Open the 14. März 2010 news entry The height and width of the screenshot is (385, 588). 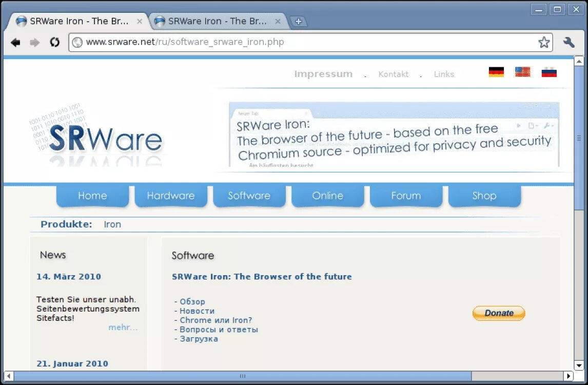[x=69, y=277]
